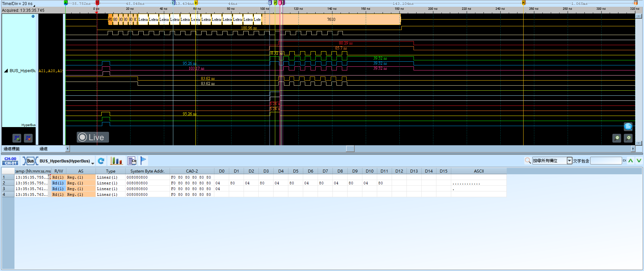
Task: Click the waveform vertical scroll down arrow
Action: point(638,143)
